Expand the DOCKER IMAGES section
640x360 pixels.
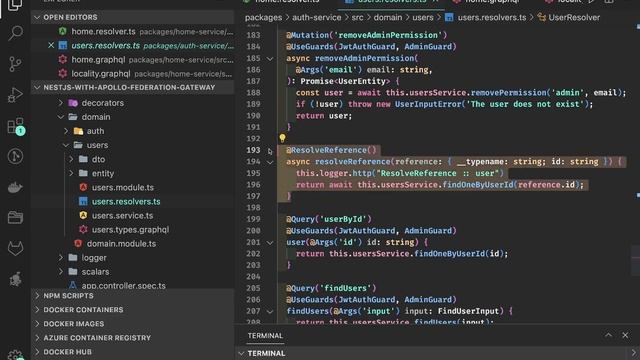pyautogui.click(x=37, y=324)
